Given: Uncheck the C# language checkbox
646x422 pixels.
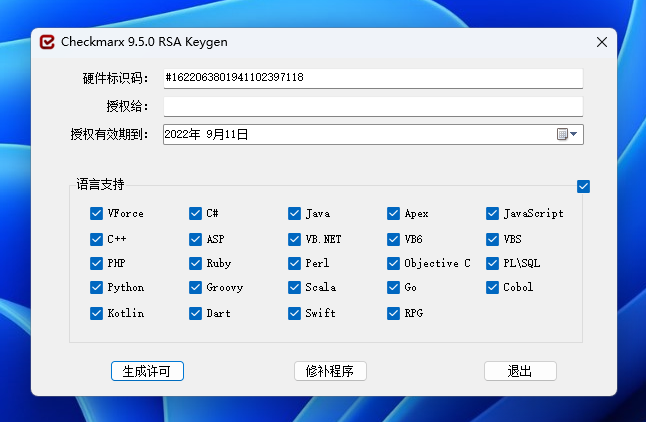Looking at the screenshot, I should tap(195, 213).
